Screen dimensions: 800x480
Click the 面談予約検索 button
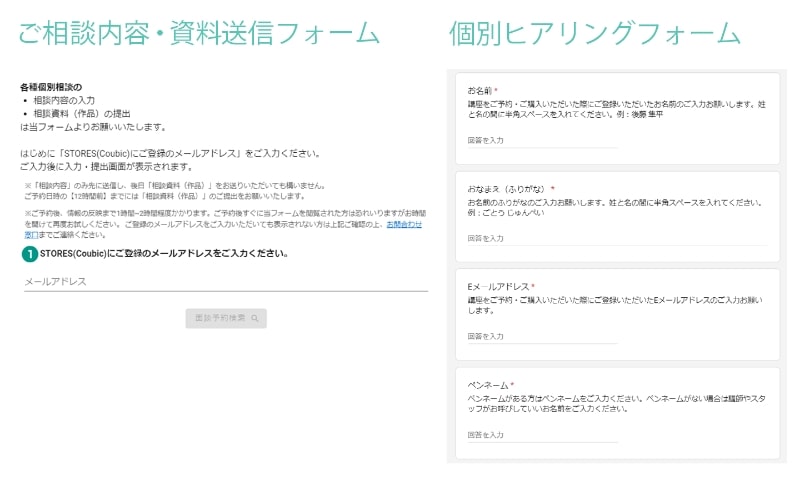click(x=226, y=318)
